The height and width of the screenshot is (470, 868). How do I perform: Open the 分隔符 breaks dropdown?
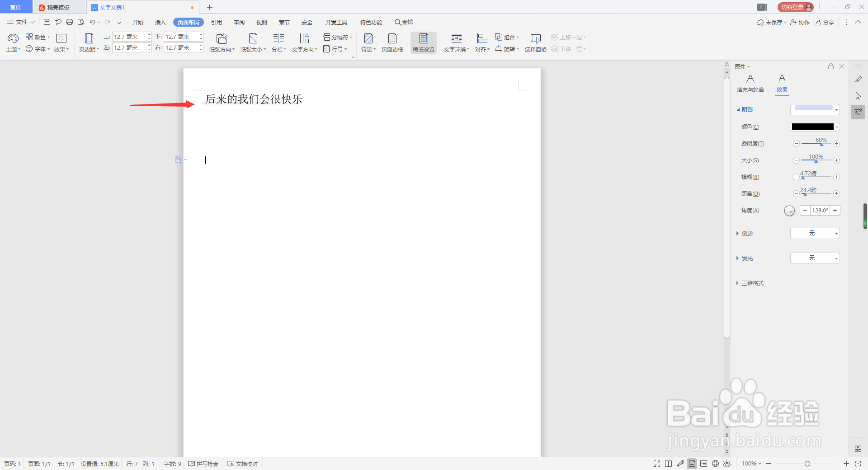[337, 37]
